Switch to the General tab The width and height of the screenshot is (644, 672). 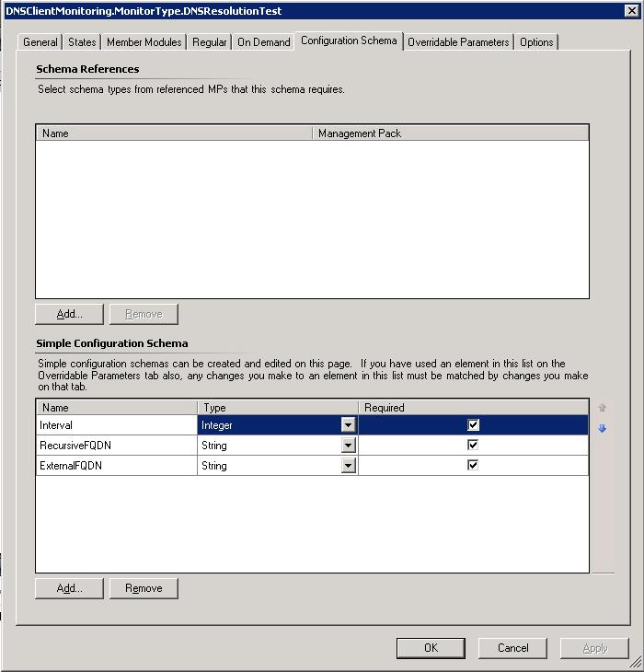pos(40,42)
